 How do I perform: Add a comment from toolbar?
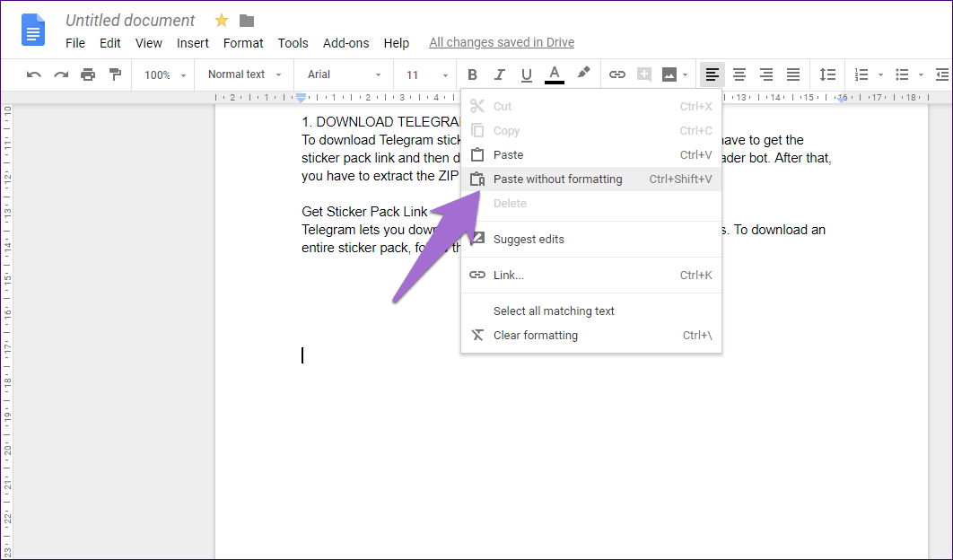coord(643,74)
